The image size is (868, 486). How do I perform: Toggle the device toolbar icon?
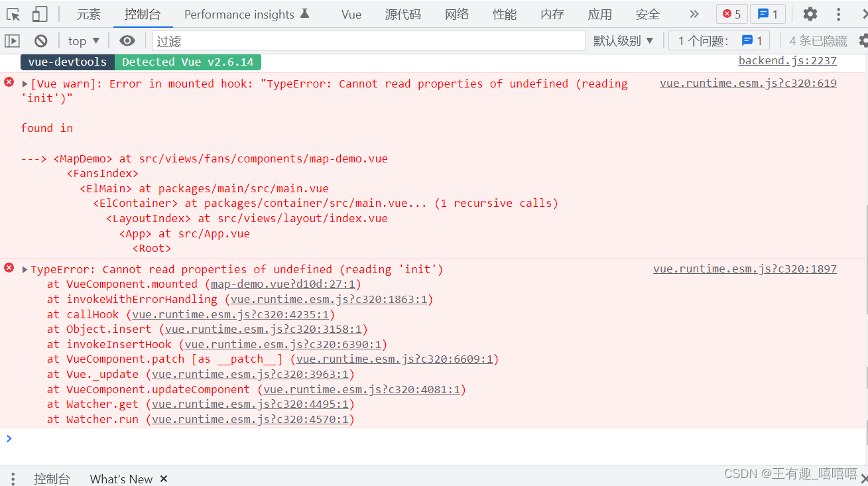point(40,14)
